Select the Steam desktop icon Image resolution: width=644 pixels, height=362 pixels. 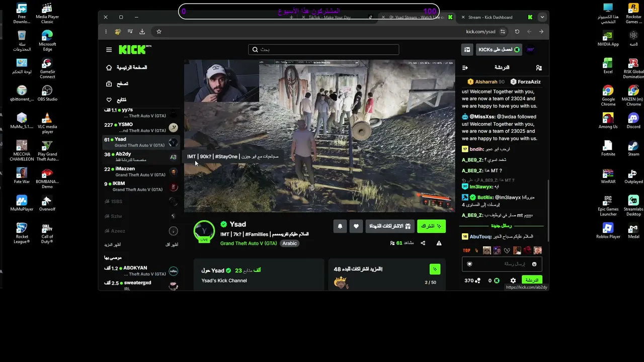click(633, 148)
